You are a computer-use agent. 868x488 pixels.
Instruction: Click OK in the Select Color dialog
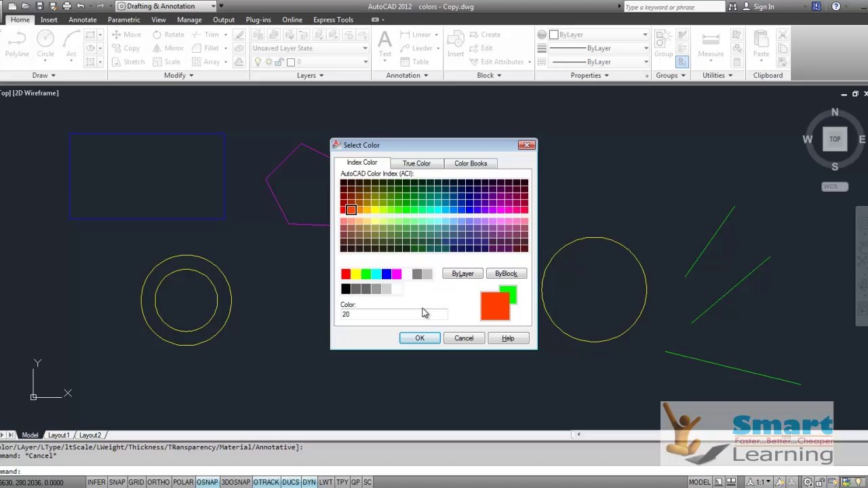pyautogui.click(x=420, y=338)
